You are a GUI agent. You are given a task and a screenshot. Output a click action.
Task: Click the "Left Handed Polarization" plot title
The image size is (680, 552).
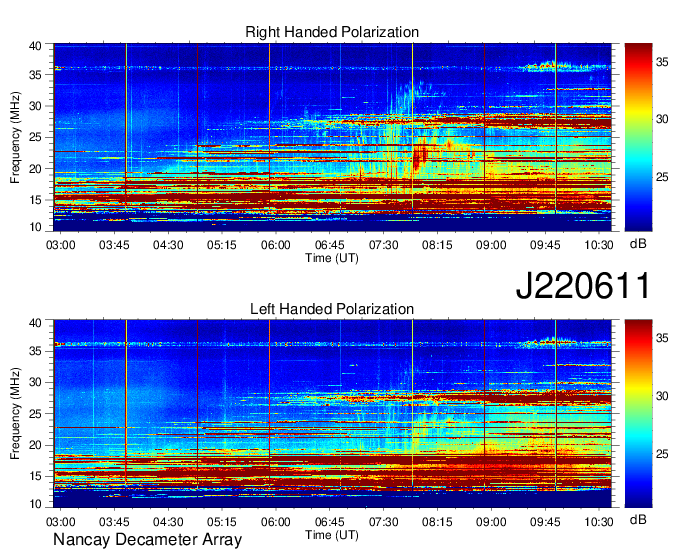(332, 309)
